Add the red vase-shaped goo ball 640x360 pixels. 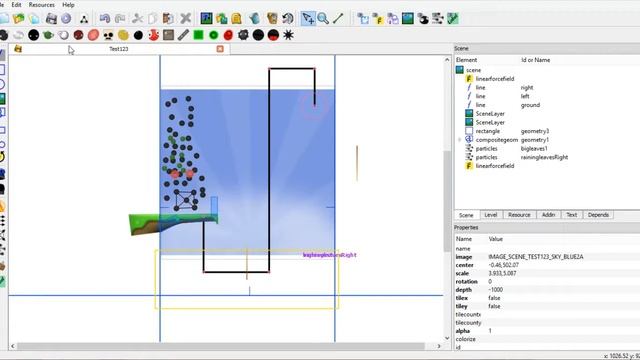pos(153,35)
